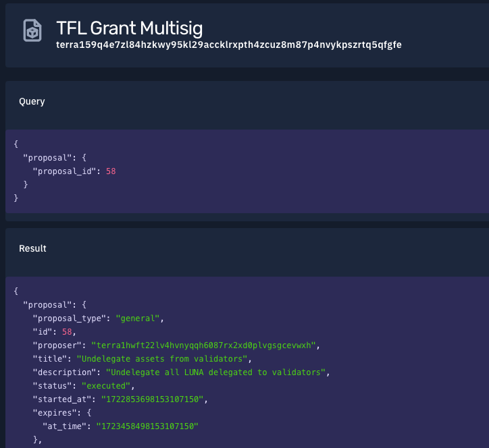Click the contract cube document icon
Screen dimensions: 489x448
32,30
